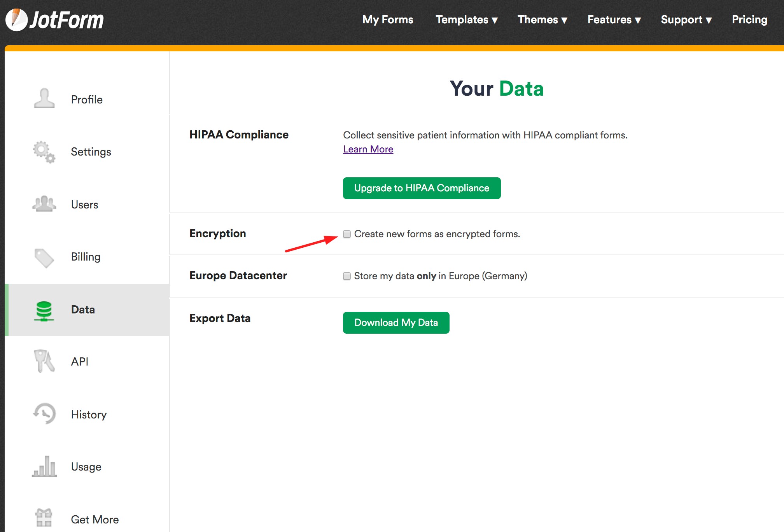Click Upgrade to HIPAA Compliance button
The image size is (784, 532).
[x=422, y=188]
